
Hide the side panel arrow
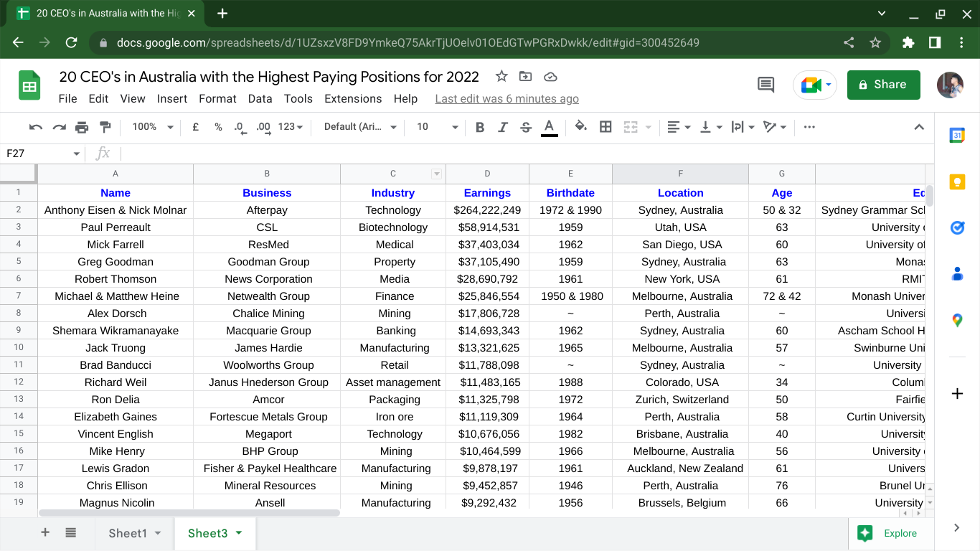tap(957, 527)
